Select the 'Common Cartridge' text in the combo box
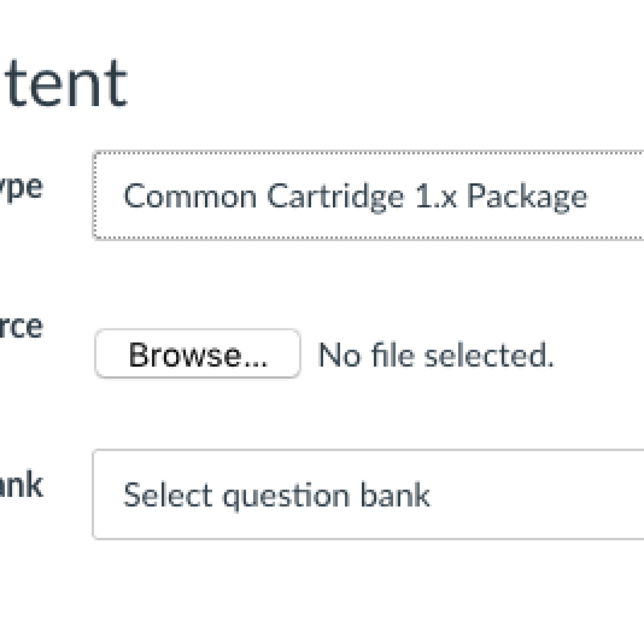644x644 pixels. pyautogui.click(x=264, y=196)
